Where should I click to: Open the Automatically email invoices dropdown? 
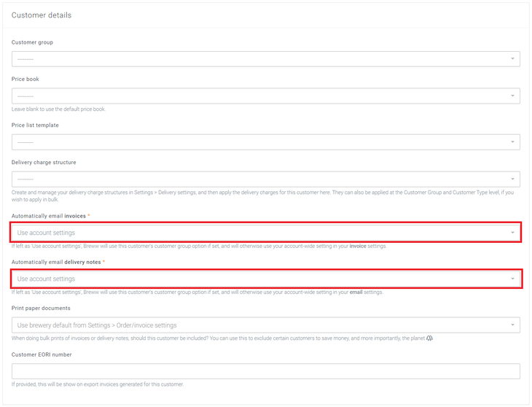click(265, 233)
